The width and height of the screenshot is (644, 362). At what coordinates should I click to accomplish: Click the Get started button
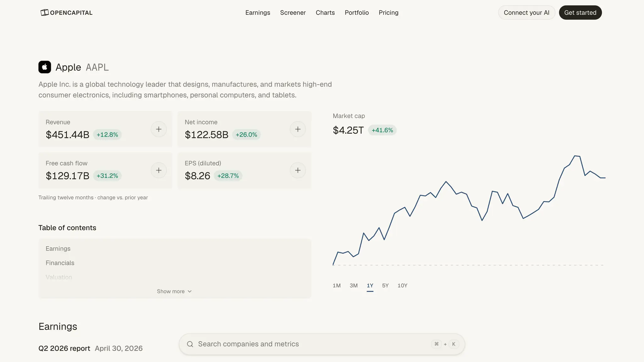(580, 13)
